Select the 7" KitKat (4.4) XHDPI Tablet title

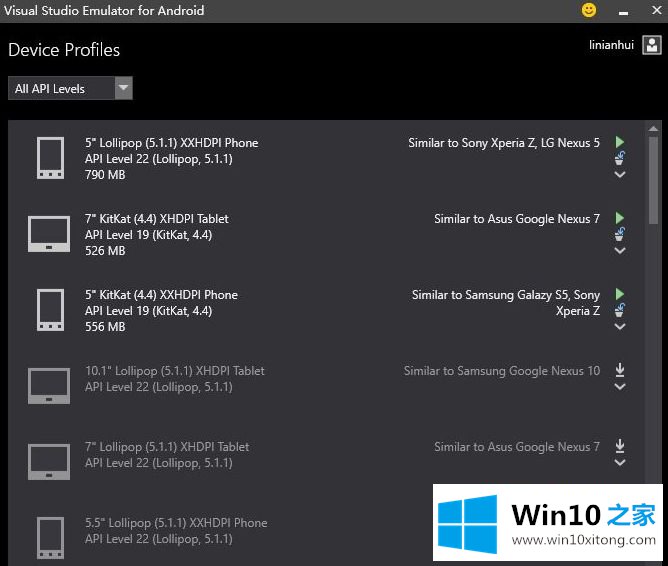[157, 218]
